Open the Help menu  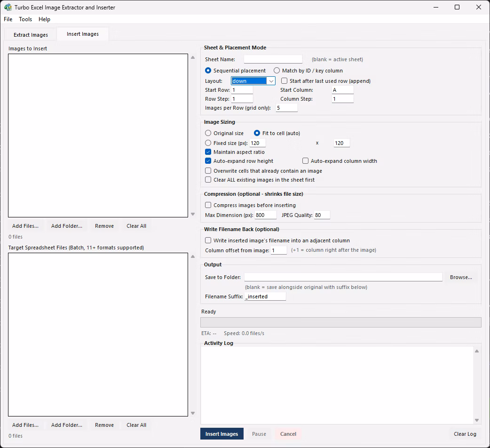tap(44, 19)
